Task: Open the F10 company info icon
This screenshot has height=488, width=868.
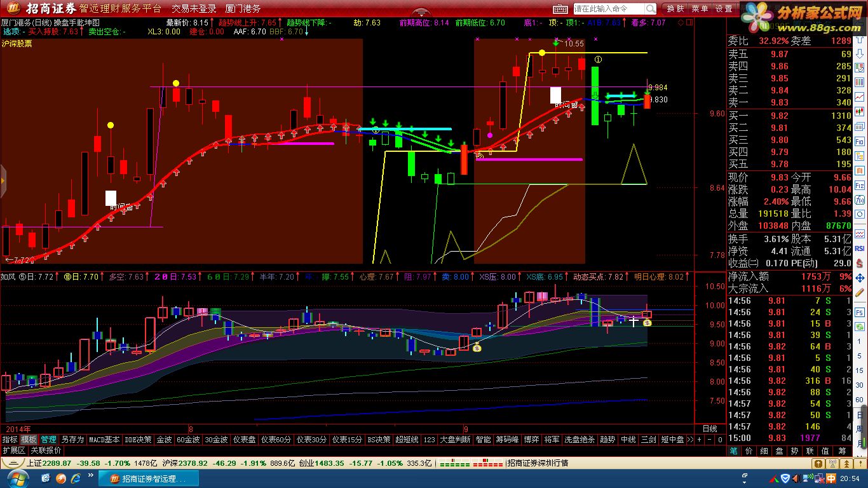Action: coord(860,141)
